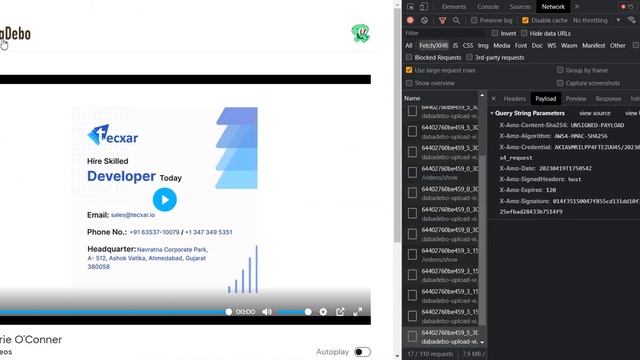640x360 pixels.
Task: Stop recording network log
Action: pyautogui.click(x=410, y=20)
